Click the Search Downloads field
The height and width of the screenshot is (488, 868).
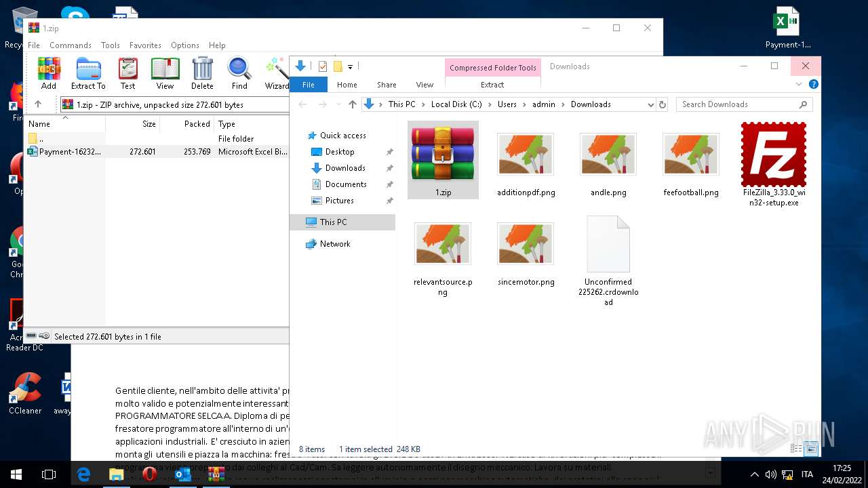click(744, 104)
